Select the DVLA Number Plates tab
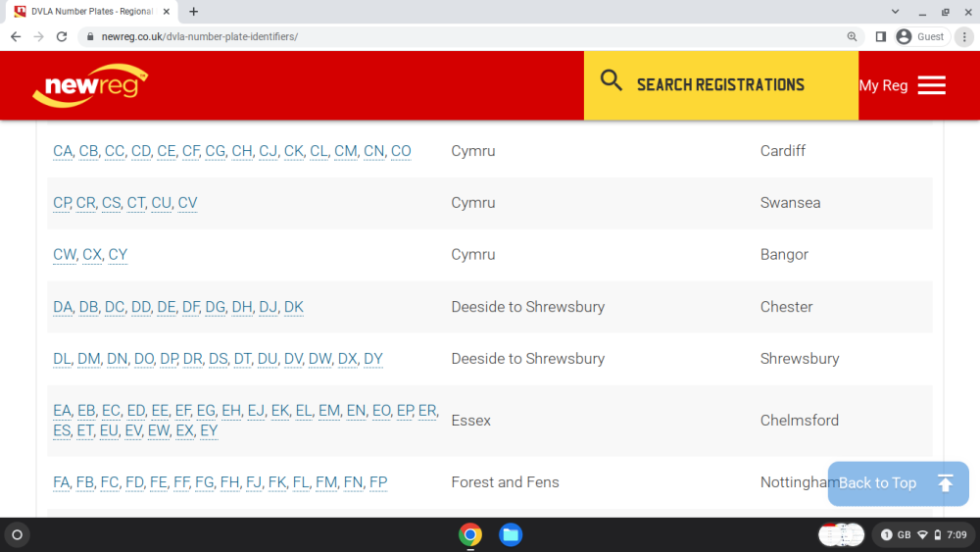The image size is (980, 552). click(x=92, y=11)
